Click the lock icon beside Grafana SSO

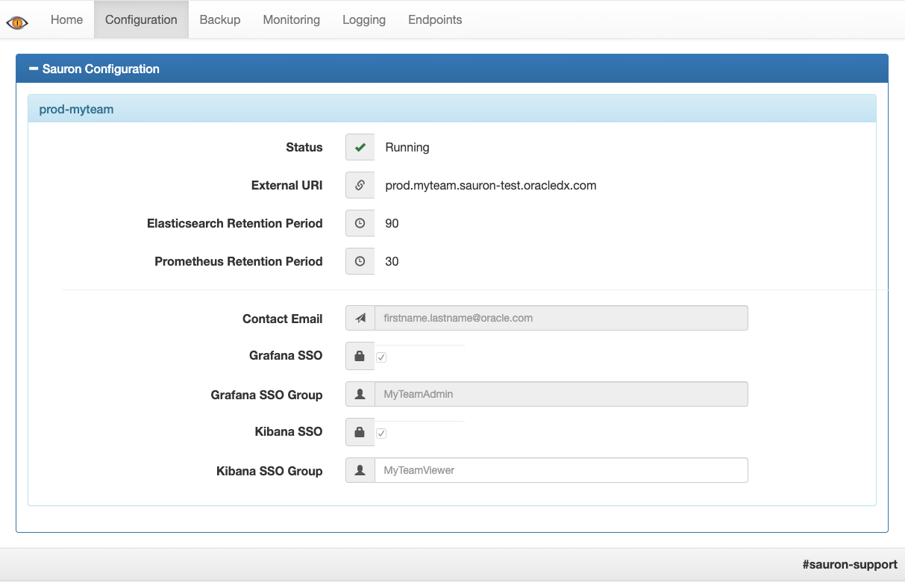(x=360, y=357)
